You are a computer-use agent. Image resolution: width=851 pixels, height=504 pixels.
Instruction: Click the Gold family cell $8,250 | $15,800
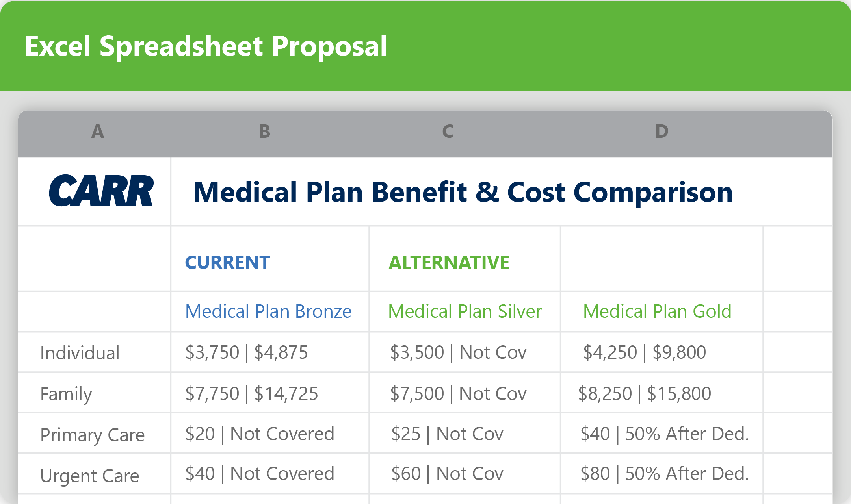pyautogui.click(x=645, y=394)
